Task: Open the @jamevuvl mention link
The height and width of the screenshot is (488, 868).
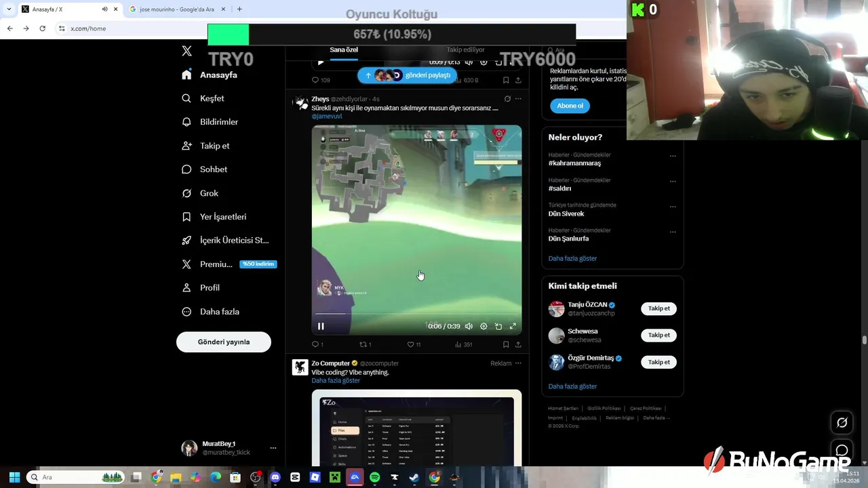Action: (x=327, y=117)
